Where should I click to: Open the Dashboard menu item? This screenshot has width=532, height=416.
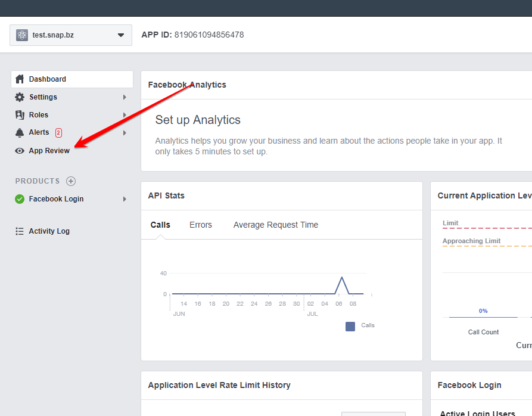pyautogui.click(x=72, y=79)
